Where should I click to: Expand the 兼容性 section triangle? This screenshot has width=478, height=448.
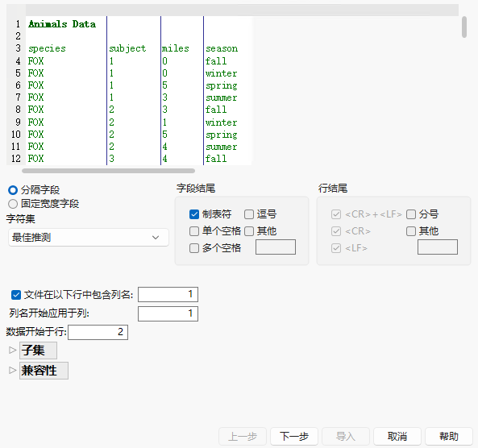point(12,371)
